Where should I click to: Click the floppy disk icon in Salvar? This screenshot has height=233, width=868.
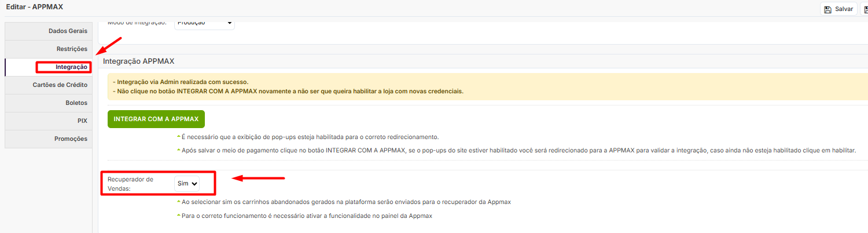(827, 9)
